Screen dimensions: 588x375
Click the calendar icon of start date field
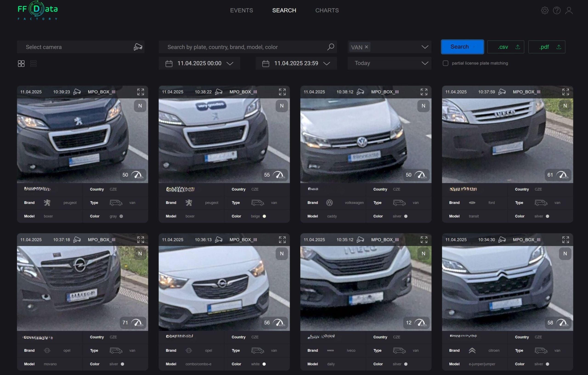pos(169,63)
